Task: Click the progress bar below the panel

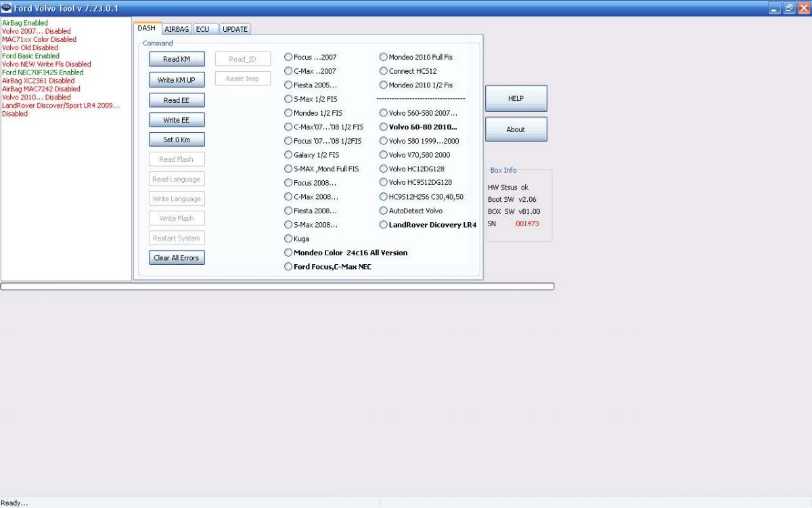Action: [x=277, y=287]
